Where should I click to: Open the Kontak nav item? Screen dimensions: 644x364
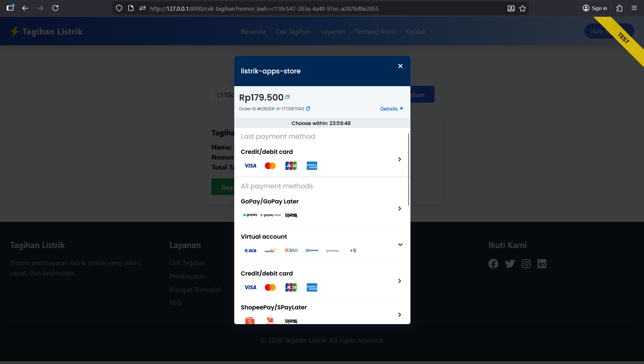coord(415,32)
